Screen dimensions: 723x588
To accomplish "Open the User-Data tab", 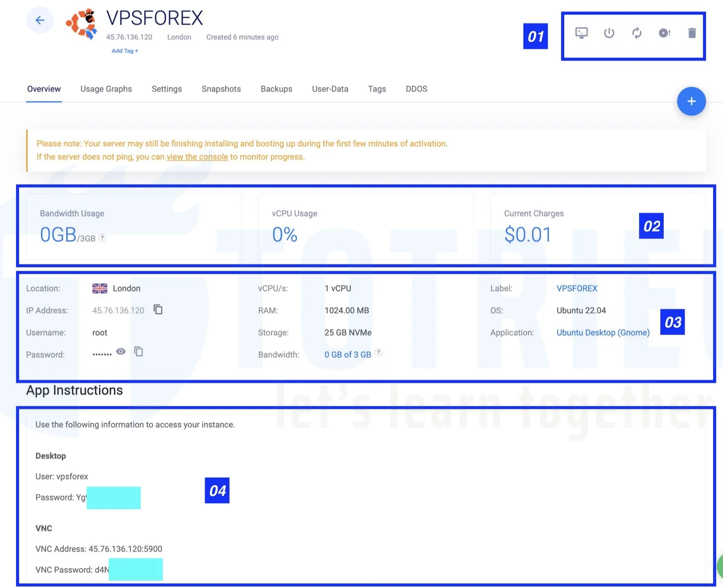I will point(330,89).
